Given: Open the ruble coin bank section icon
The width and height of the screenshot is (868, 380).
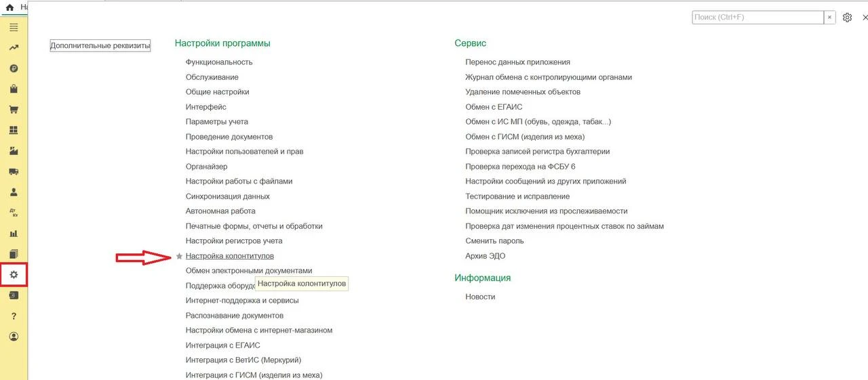Looking at the screenshot, I should tap(14, 68).
